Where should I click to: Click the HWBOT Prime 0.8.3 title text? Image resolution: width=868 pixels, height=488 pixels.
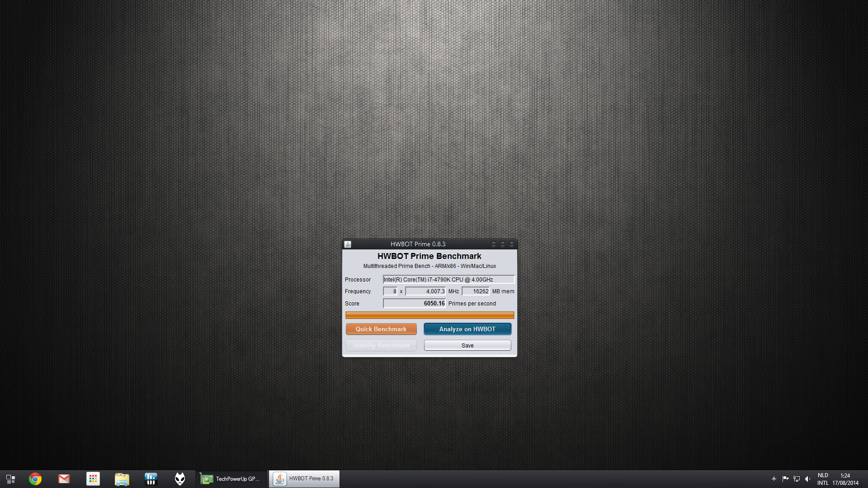click(418, 244)
